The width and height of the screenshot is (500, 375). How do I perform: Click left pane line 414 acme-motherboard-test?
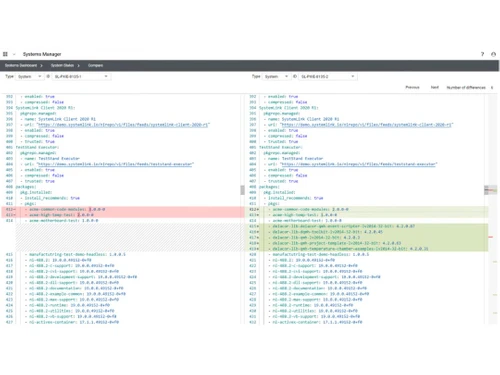62,221
